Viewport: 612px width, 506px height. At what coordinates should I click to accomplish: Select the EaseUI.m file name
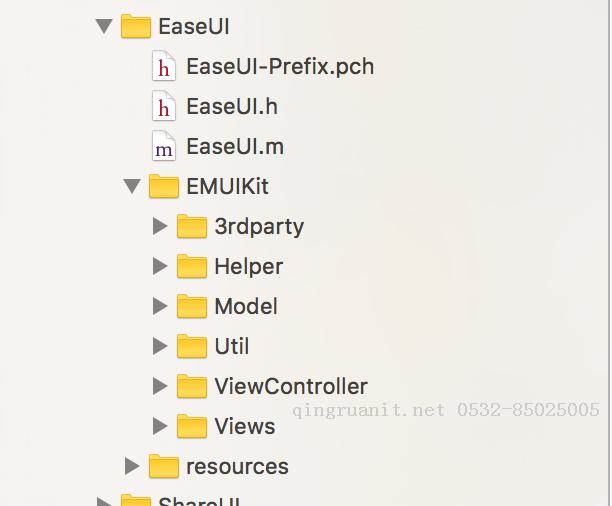click(235, 146)
